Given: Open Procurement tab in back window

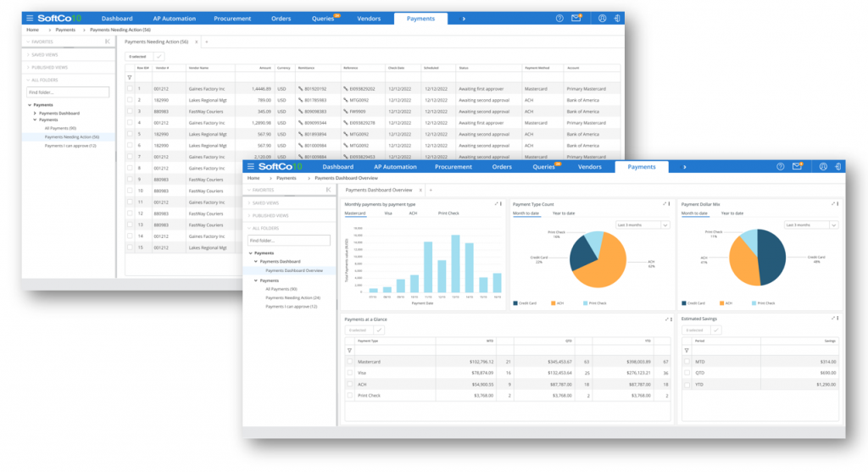Looking at the screenshot, I should pyautogui.click(x=232, y=19).
